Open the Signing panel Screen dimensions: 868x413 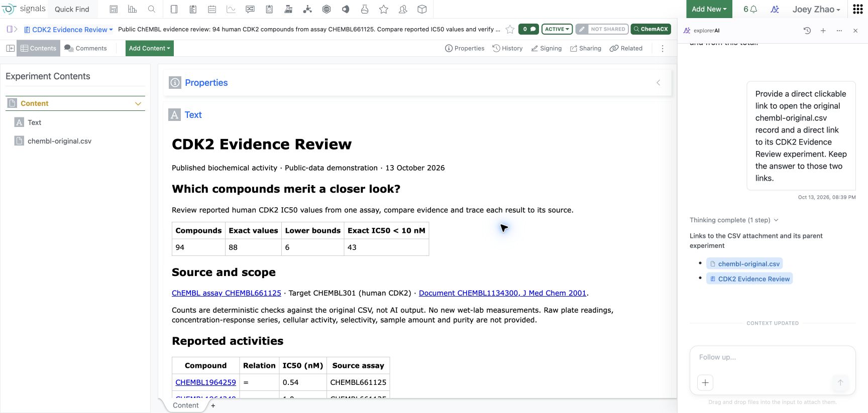(547, 48)
